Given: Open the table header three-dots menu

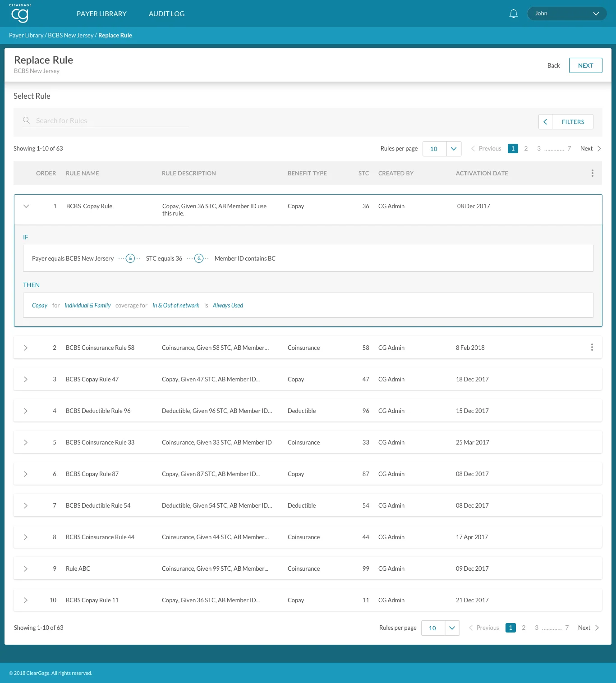Looking at the screenshot, I should click(592, 173).
